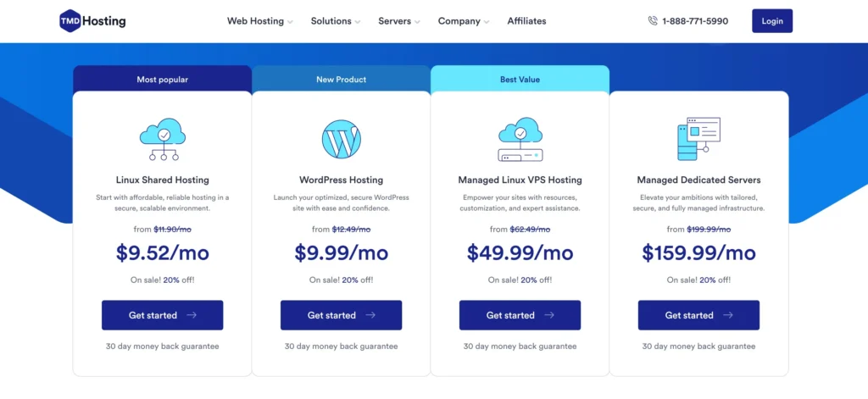Screen dimensions: 868x399
Task: Click the phone icon beside the number
Action: click(x=653, y=21)
